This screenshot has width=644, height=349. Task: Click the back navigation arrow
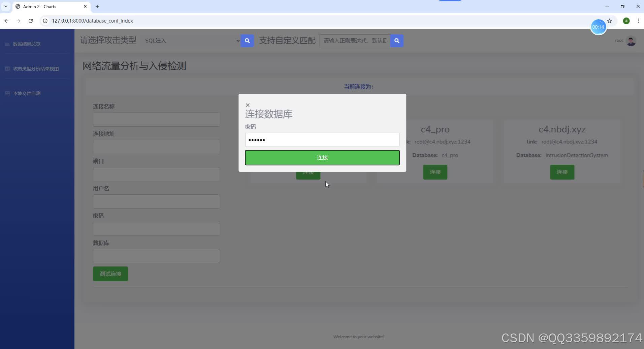point(6,21)
